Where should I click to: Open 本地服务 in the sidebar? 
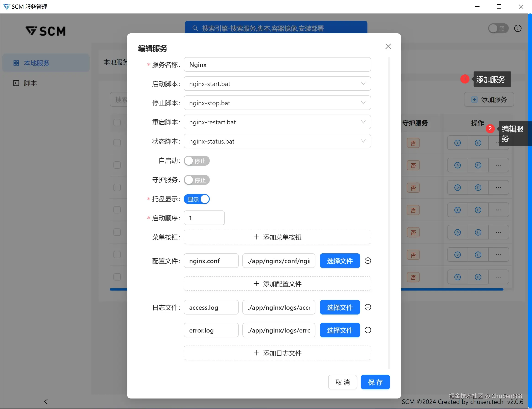click(x=37, y=63)
